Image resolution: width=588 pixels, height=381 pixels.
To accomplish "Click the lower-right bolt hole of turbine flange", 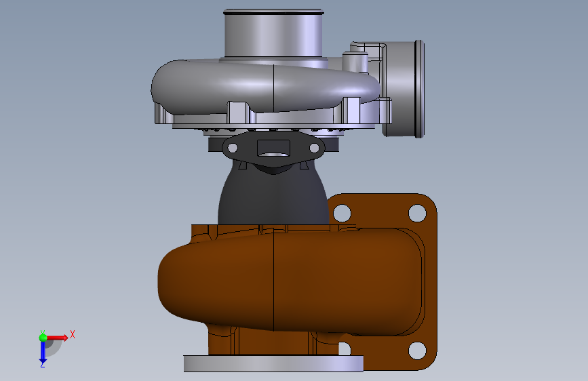I will point(417,350).
